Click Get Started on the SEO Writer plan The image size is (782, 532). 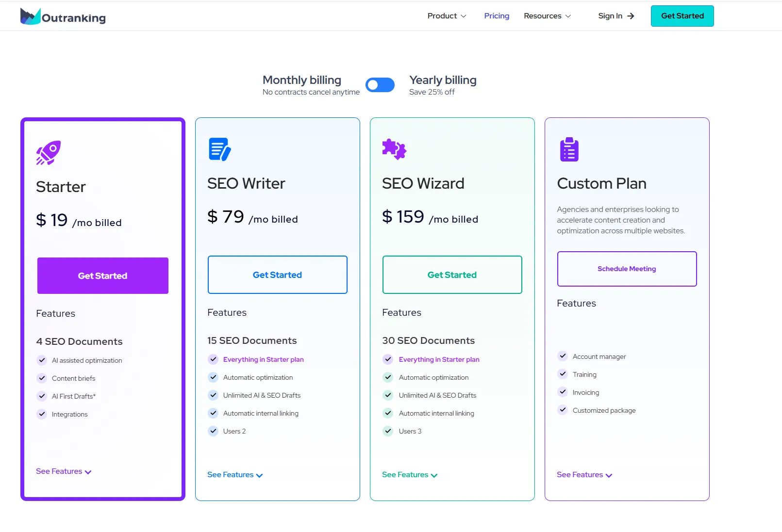tap(277, 274)
